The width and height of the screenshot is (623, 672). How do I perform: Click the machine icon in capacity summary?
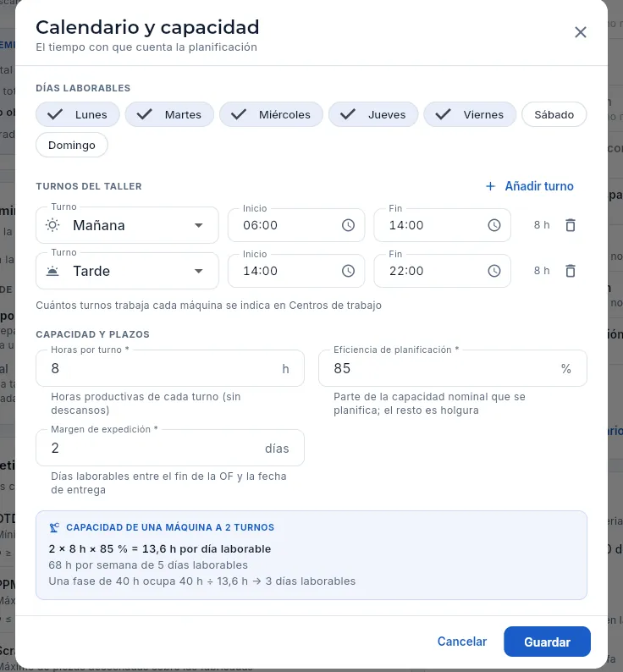pyautogui.click(x=54, y=527)
